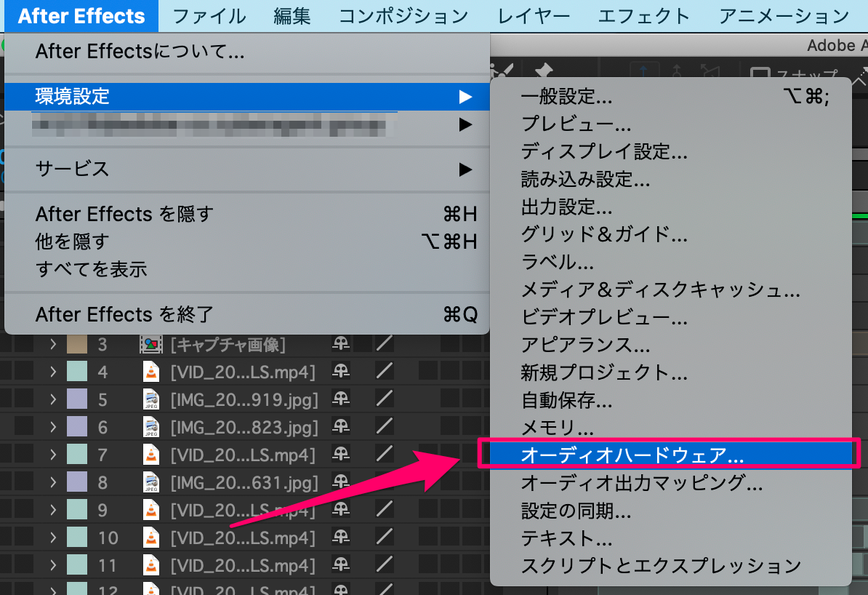
Task: Choose すべてを表示 menu entry
Action: pos(247,269)
